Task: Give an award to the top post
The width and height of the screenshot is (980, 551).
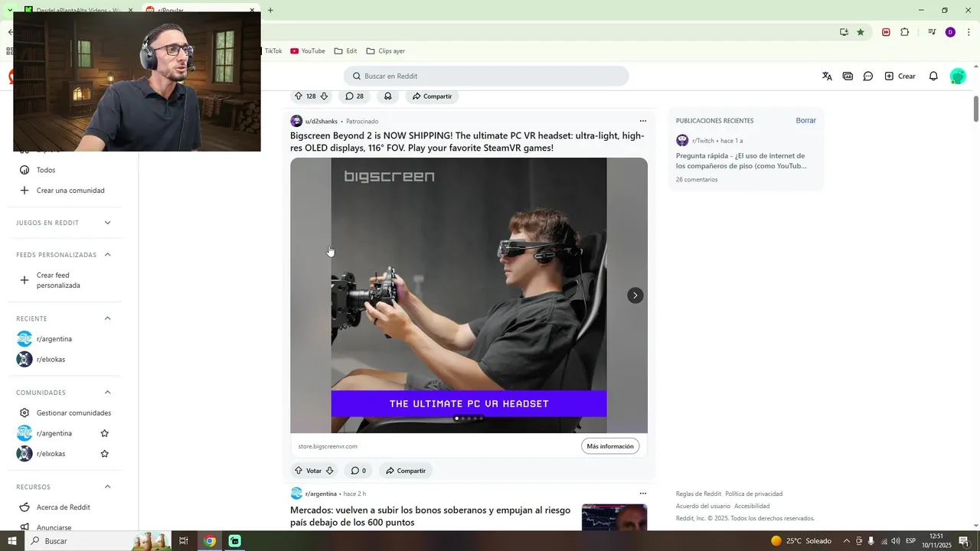Action: (388, 96)
